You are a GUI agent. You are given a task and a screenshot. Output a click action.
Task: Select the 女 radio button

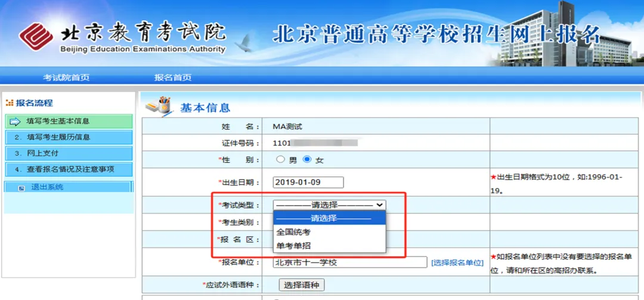[307, 159]
